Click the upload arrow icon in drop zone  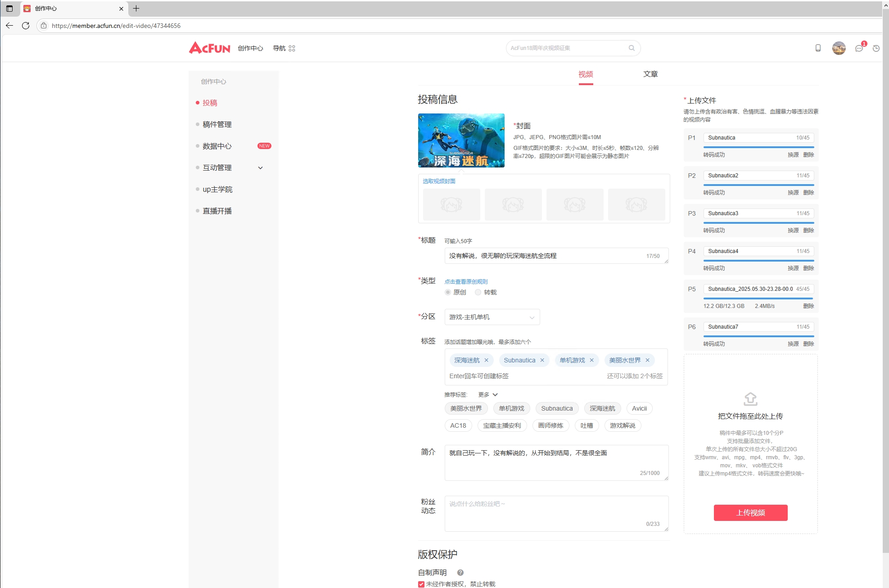pyautogui.click(x=750, y=399)
